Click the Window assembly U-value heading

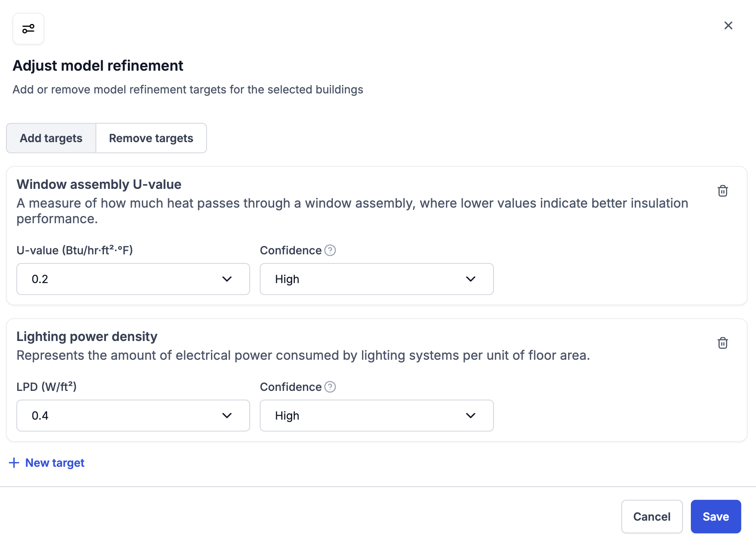click(99, 184)
